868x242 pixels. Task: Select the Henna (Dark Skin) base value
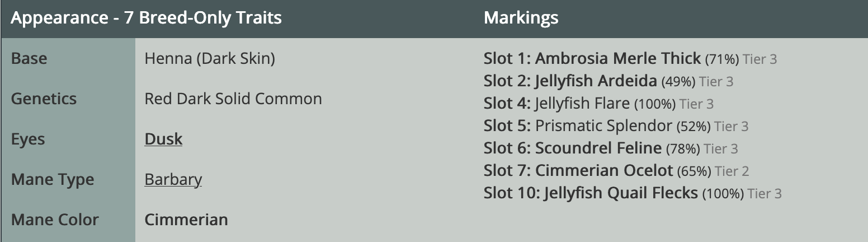tap(210, 58)
